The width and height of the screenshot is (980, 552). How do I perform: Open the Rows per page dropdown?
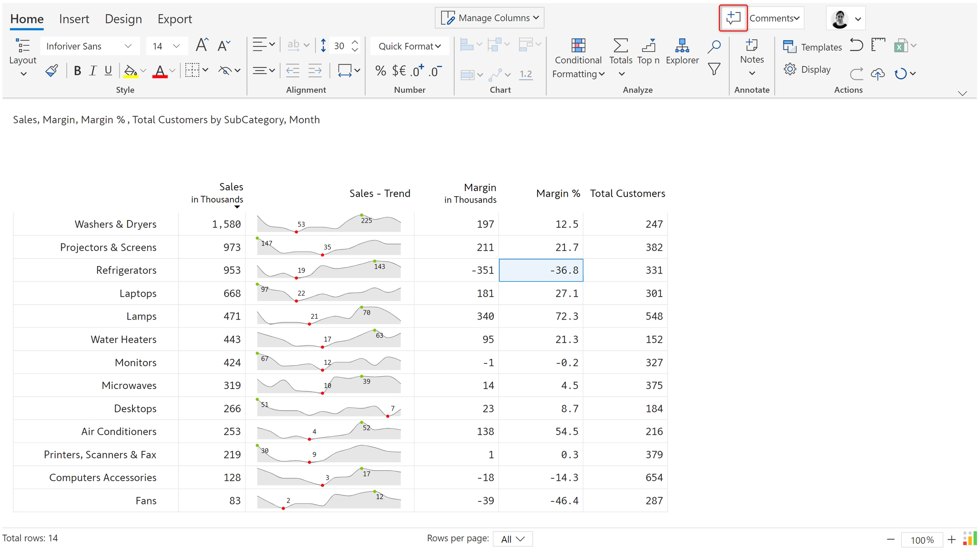click(513, 539)
